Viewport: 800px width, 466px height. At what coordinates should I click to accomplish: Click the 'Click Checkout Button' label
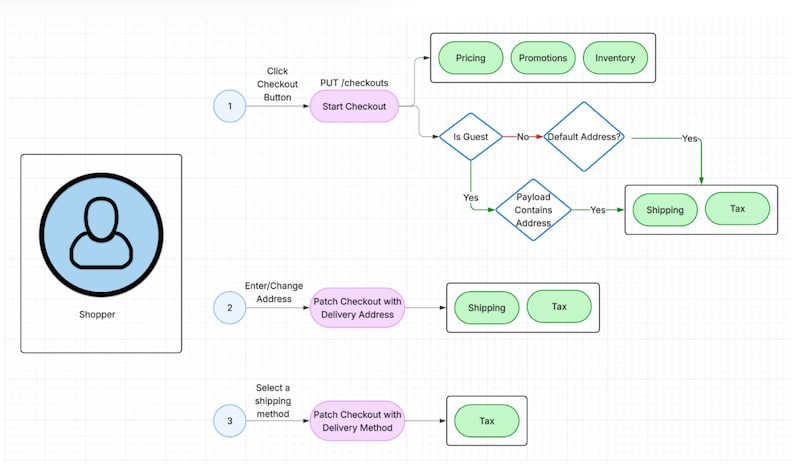tap(277, 84)
